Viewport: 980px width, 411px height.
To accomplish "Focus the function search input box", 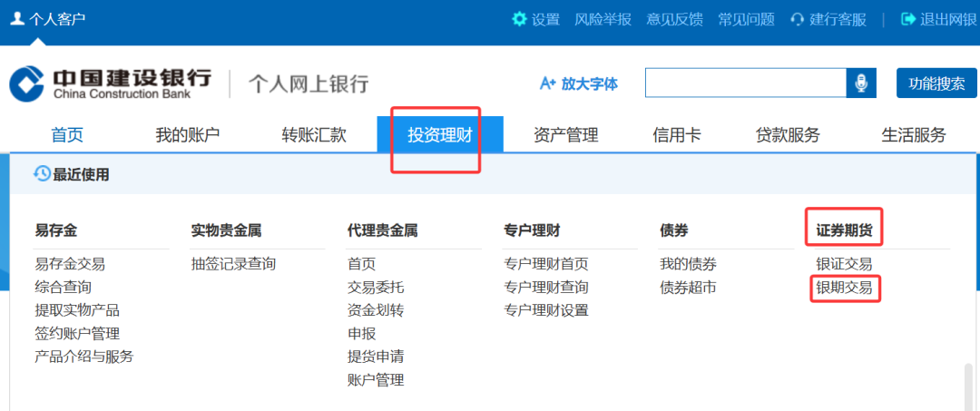I will (746, 83).
